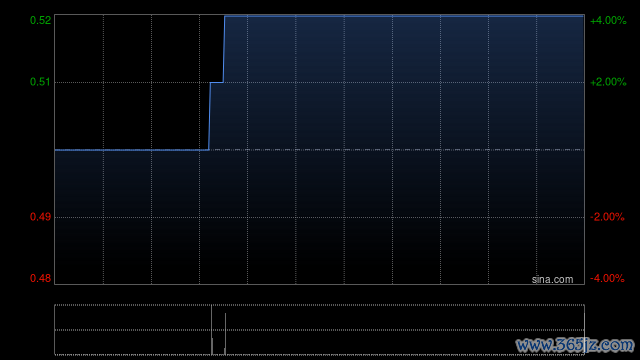Click the dashed previous-close reference line
The image size is (640, 360).
(x=397, y=150)
